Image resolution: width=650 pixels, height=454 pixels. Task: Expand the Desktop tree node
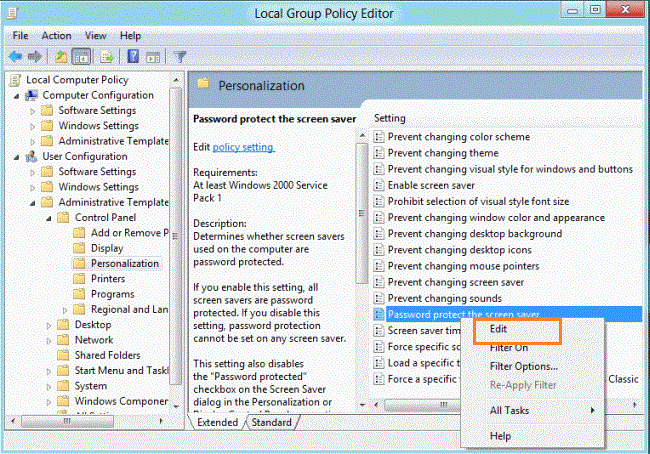(x=49, y=325)
